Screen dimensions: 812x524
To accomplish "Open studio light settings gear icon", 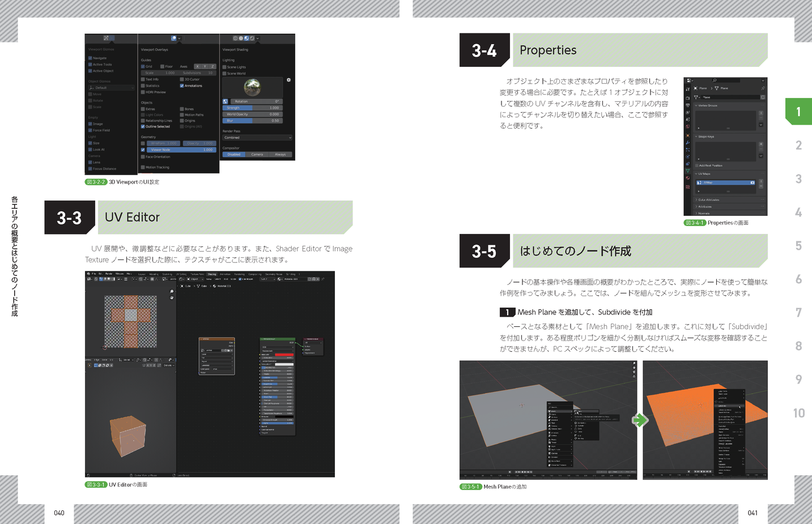I will 288,80.
